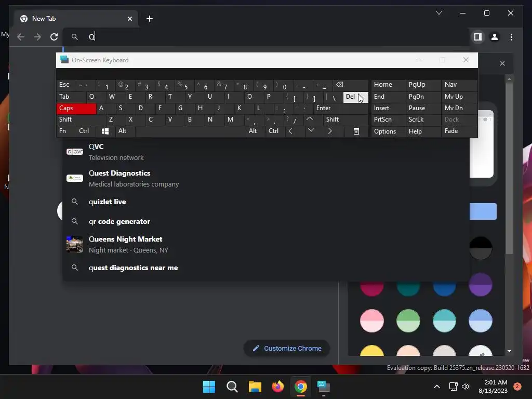Open Chrome side panel icon
532x399 pixels.
point(478,37)
